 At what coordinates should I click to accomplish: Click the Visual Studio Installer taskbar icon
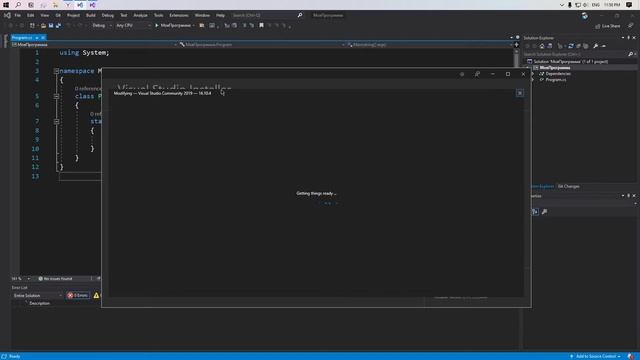coord(93,5)
